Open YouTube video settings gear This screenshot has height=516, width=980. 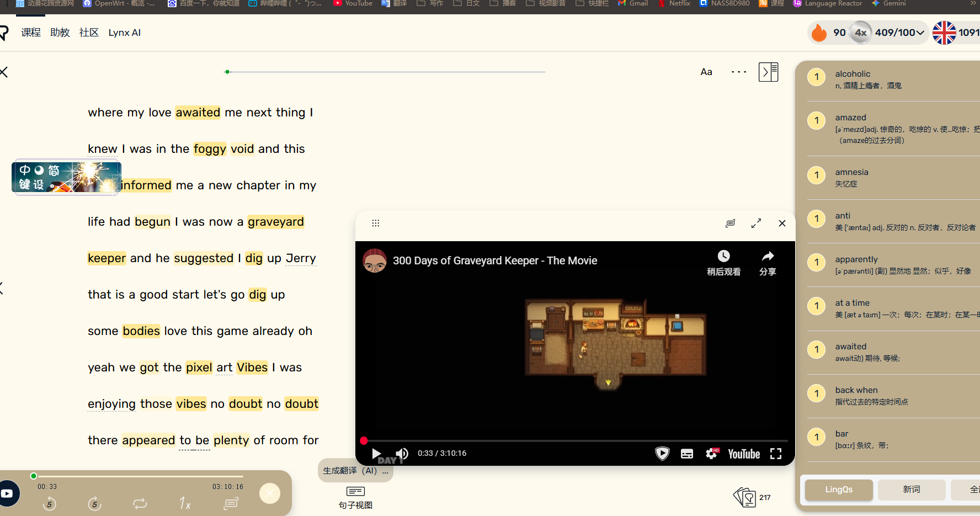coord(712,454)
